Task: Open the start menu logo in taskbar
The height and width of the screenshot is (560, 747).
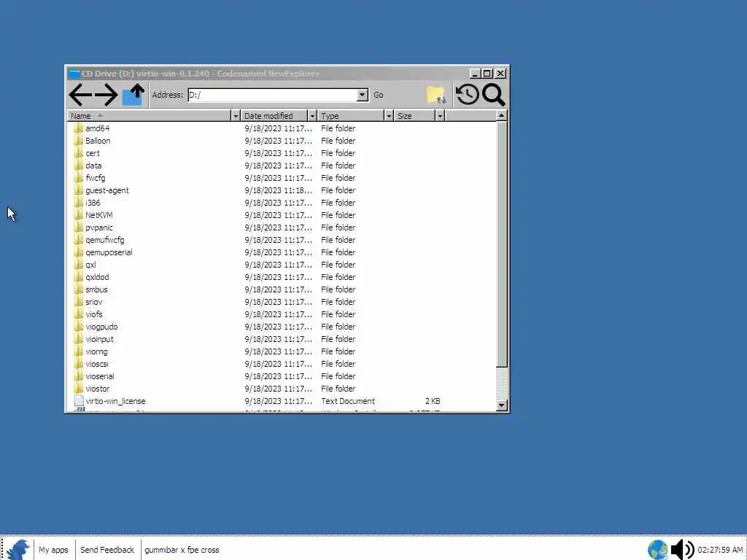Action: click(18, 550)
